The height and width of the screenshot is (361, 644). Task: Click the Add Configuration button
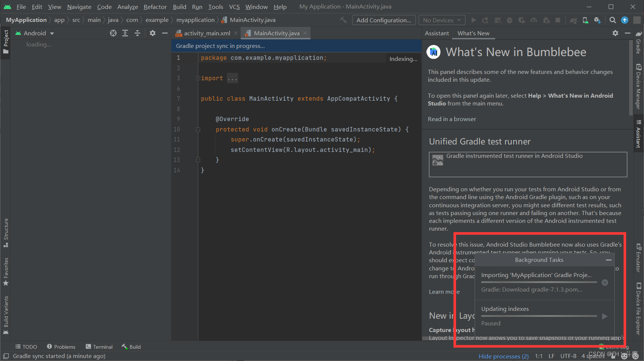click(384, 20)
